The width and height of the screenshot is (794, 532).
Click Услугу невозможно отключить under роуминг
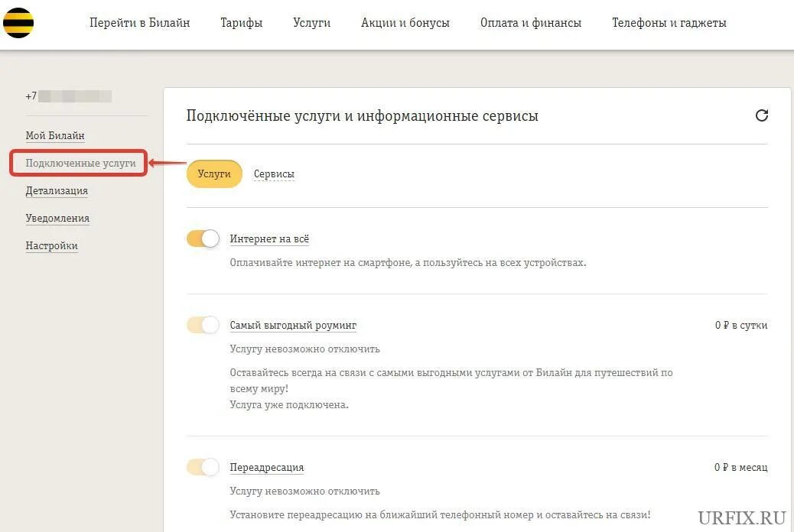305,349
